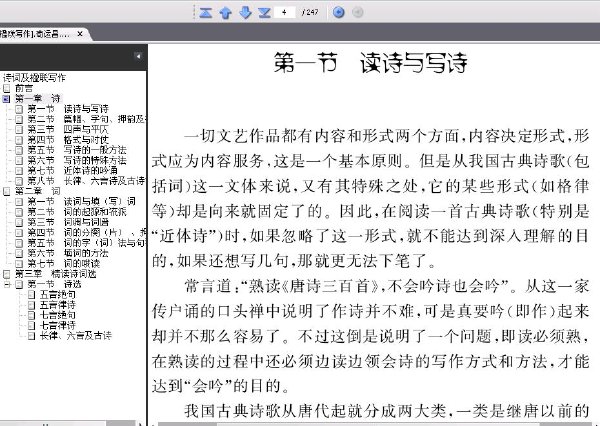
Task: Select the root bookmark 诗词及楹联写作
Action: (34, 78)
